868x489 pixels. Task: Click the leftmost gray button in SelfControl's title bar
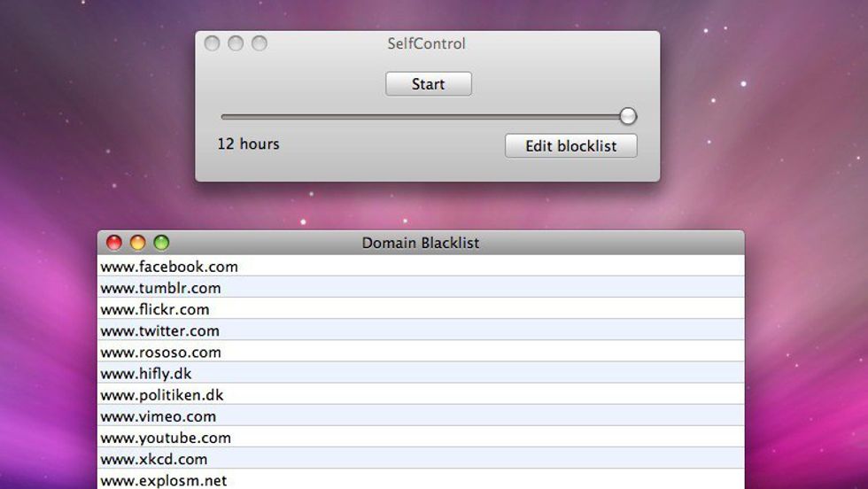click(213, 43)
